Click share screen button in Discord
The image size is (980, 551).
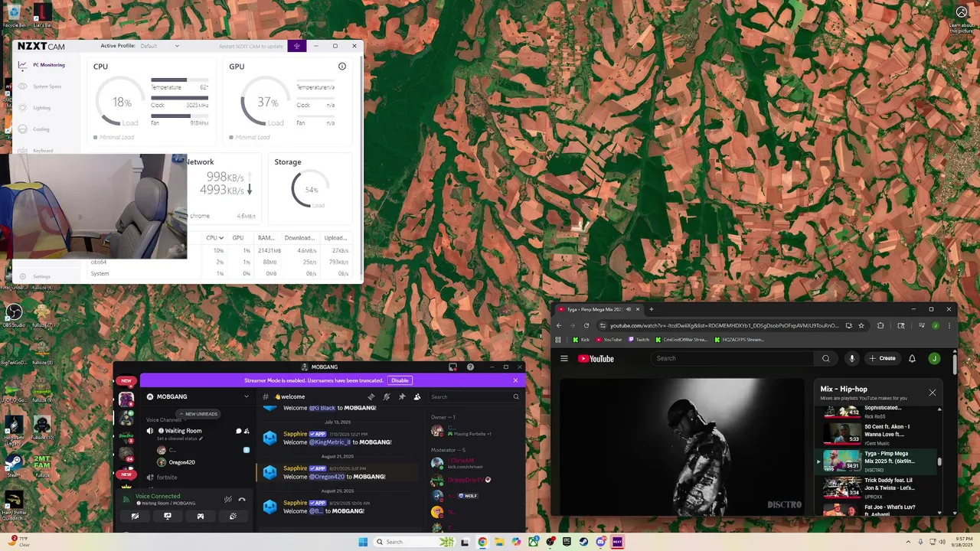click(168, 516)
